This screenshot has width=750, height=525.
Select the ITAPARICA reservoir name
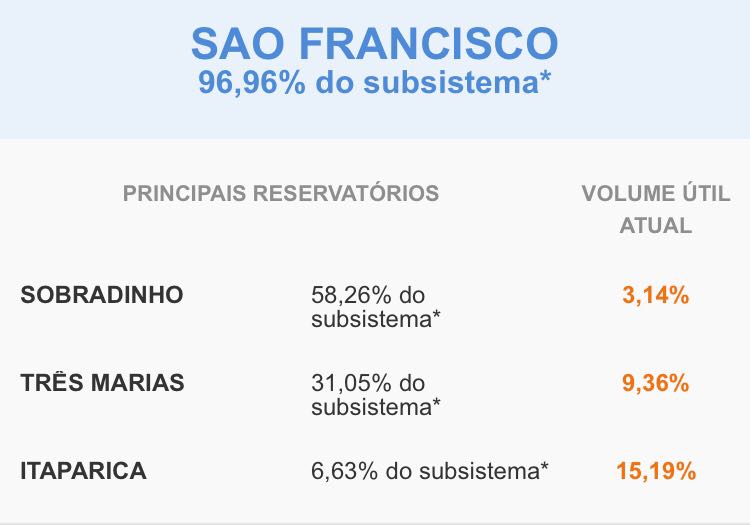(83, 470)
